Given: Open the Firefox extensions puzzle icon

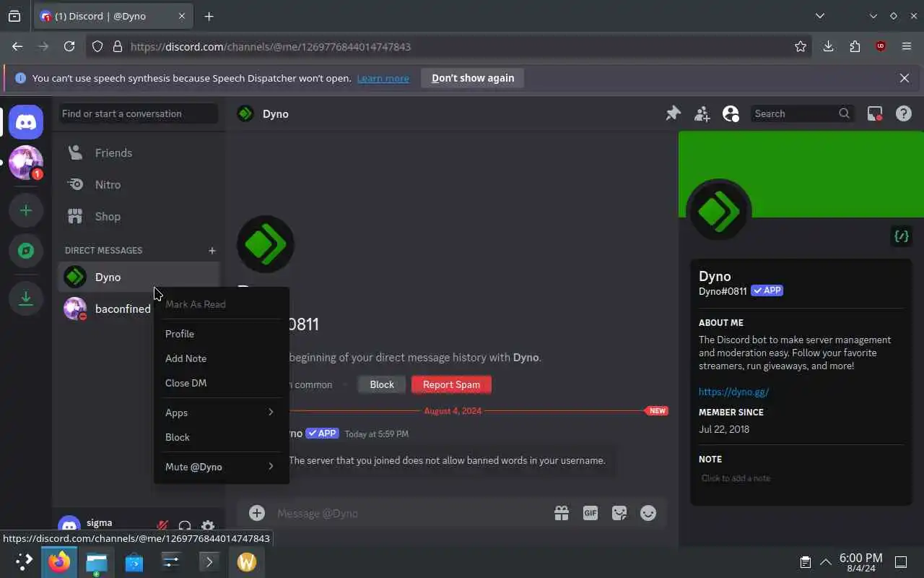Looking at the screenshot, I should pyautogui.click(x=855, y=46).
